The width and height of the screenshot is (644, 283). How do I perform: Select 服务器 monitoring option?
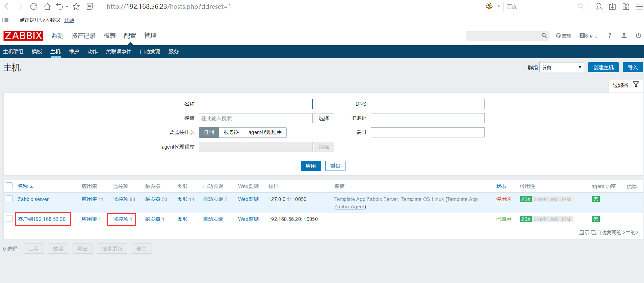coord(231,132)
